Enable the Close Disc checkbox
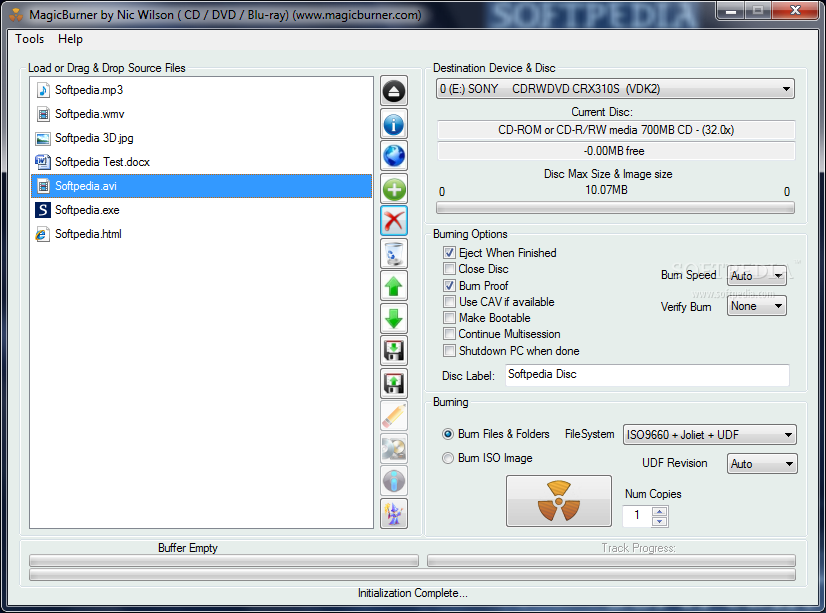 (x=449, y=269)
